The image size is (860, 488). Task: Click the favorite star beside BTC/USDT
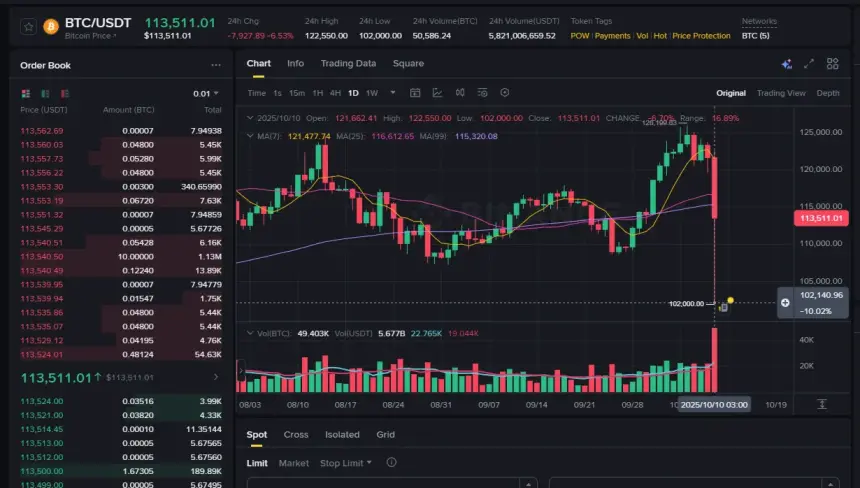(27, 26)
